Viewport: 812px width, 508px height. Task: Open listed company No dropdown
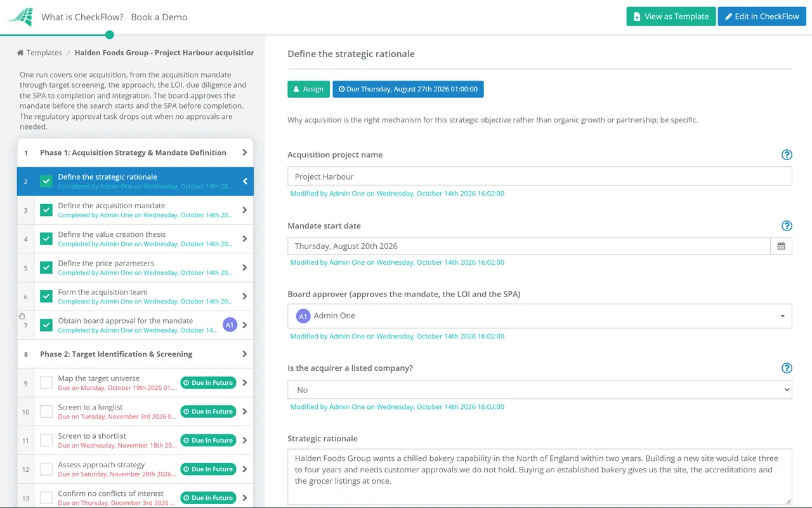pyautogui.click(x=540, y=390)
